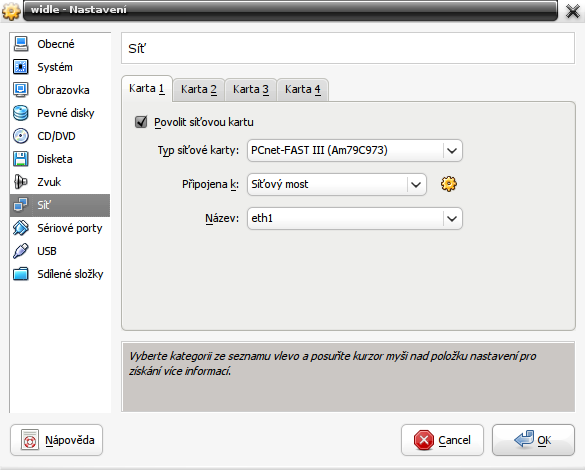Select the USB plug icon
The image size is (585, 470).
[21, 251]
